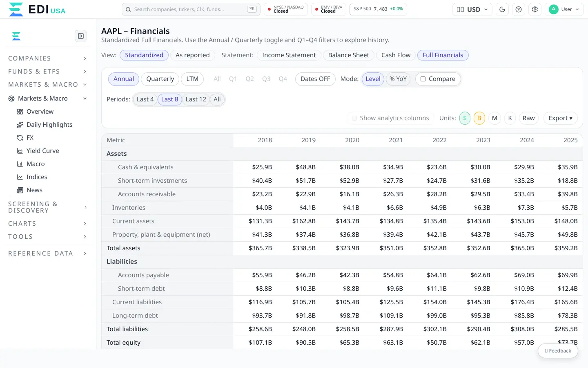Click BMV / BIVA Closed status indicator
Viewport: 588px width, 368px height.
click(x=329, y=9)
